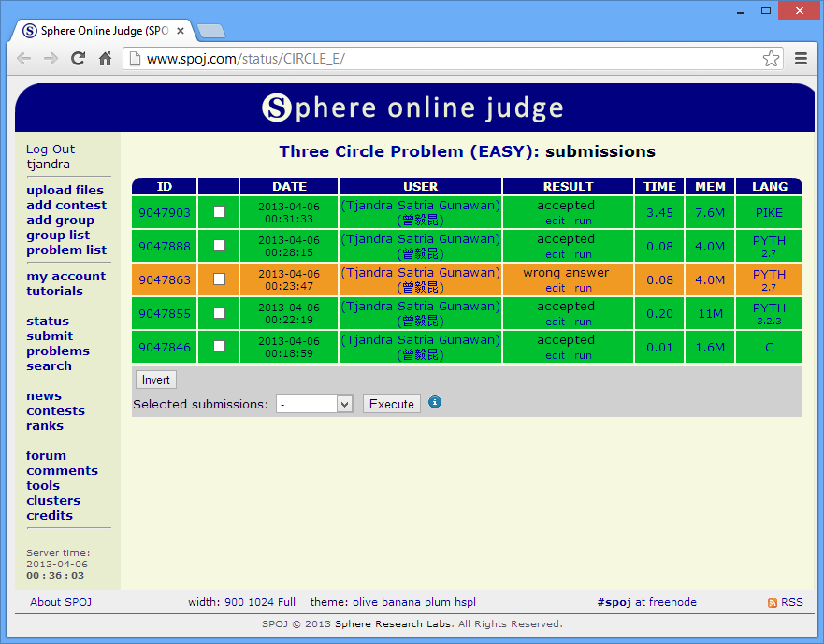Open the problems sidebar item
824x644 pixels.
tap(58, 351)
